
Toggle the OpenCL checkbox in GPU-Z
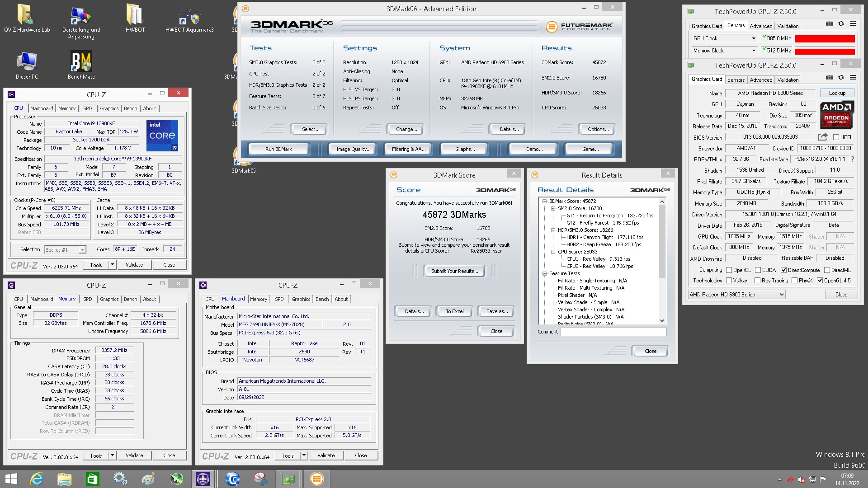click(729, 270)
